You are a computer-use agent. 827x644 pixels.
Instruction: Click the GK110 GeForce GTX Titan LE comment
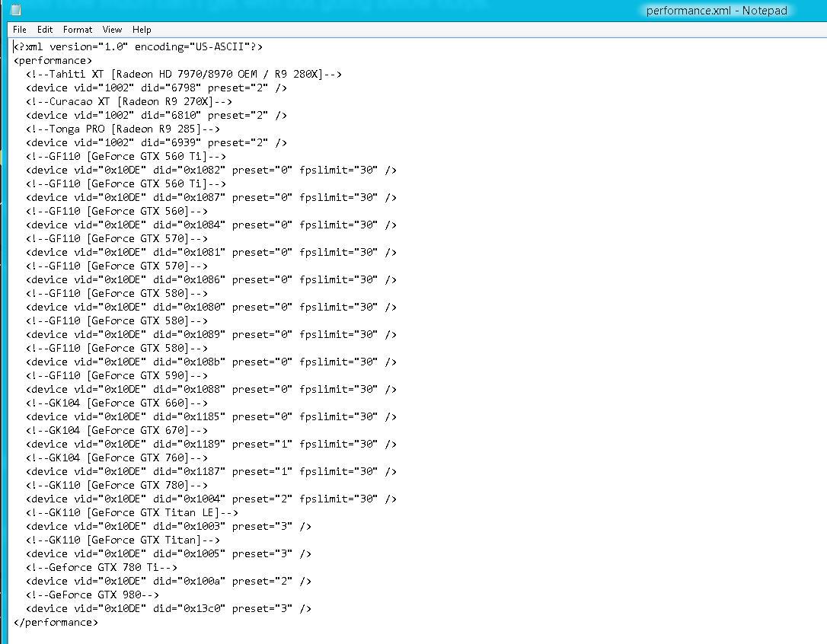coord(132,512)
